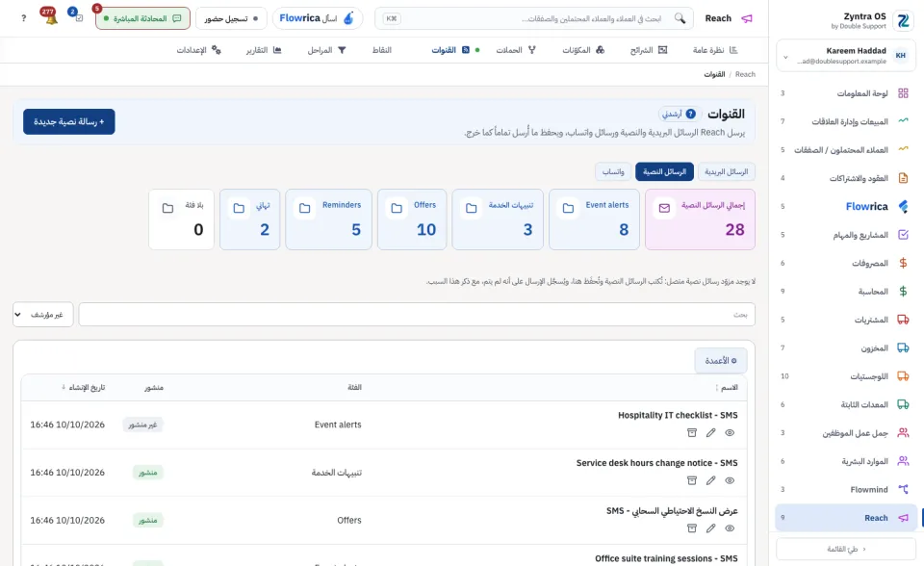Filter by تهاني category card
Screen dimensions: 924x566
pyautogui.click(x=250, y=219)
